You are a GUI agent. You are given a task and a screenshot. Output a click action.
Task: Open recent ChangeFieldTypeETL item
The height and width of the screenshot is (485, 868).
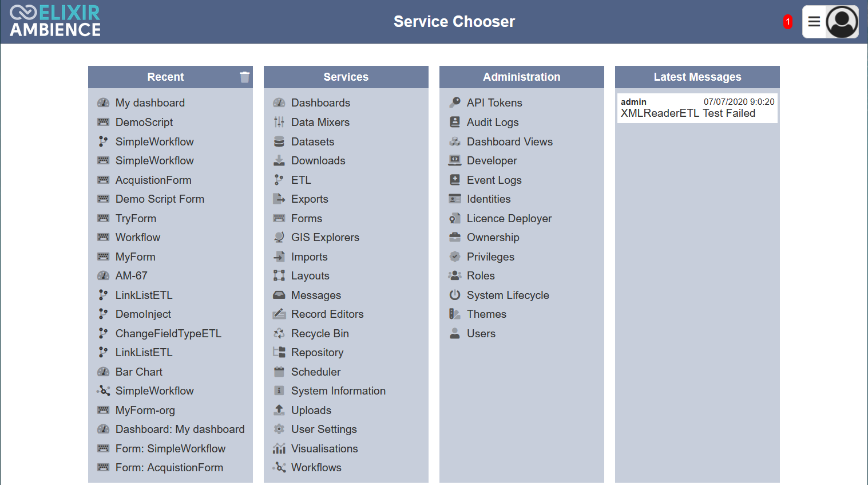pyautogui.click(x=168, y=333)
